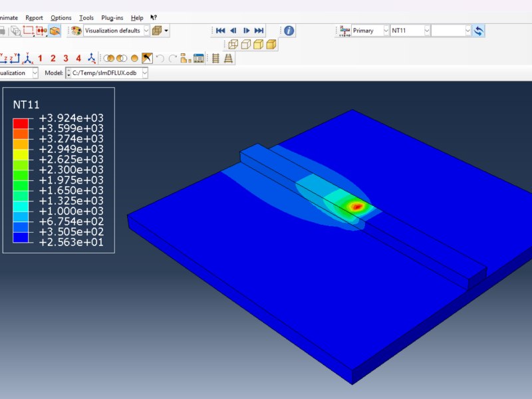Click the translucency cube icon

point(157,31)
